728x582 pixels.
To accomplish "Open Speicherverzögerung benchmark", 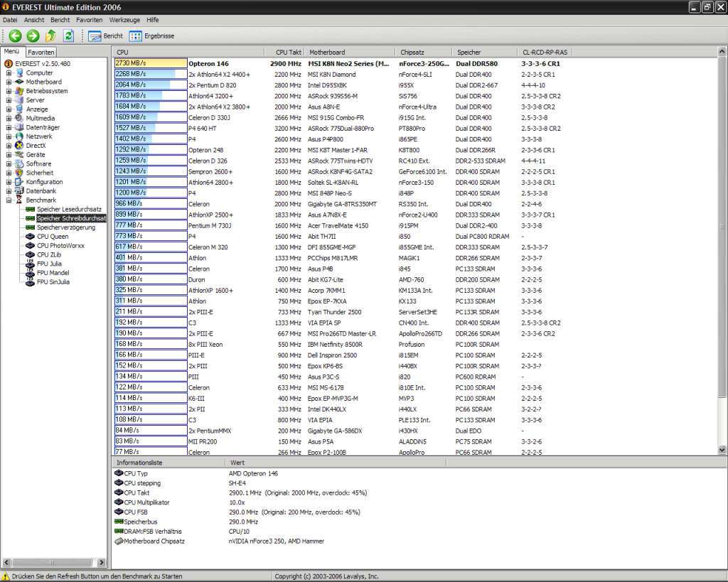I will tap(66, 227).
